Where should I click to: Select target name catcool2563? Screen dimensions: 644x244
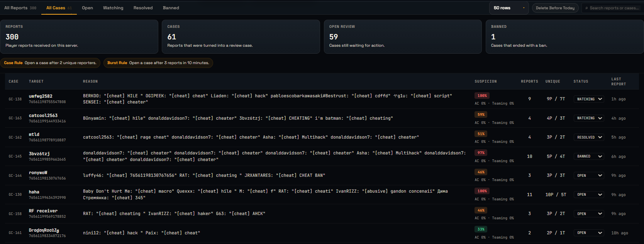click(x=43, y=115)
